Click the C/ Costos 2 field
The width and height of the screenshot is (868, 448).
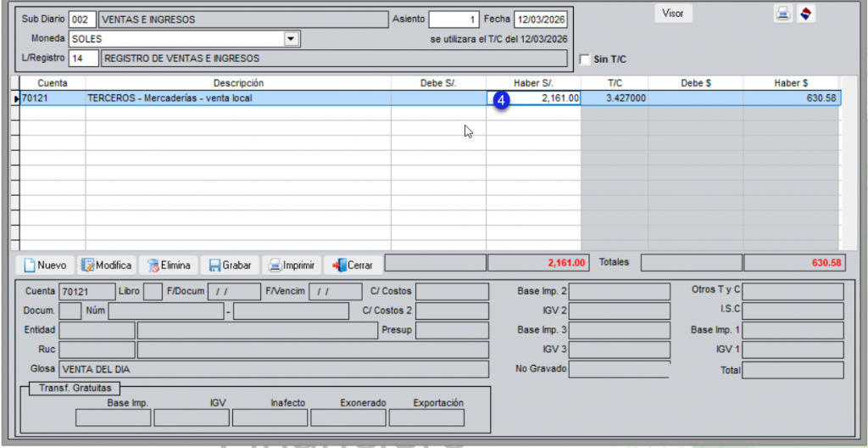[x=453, y=311]
